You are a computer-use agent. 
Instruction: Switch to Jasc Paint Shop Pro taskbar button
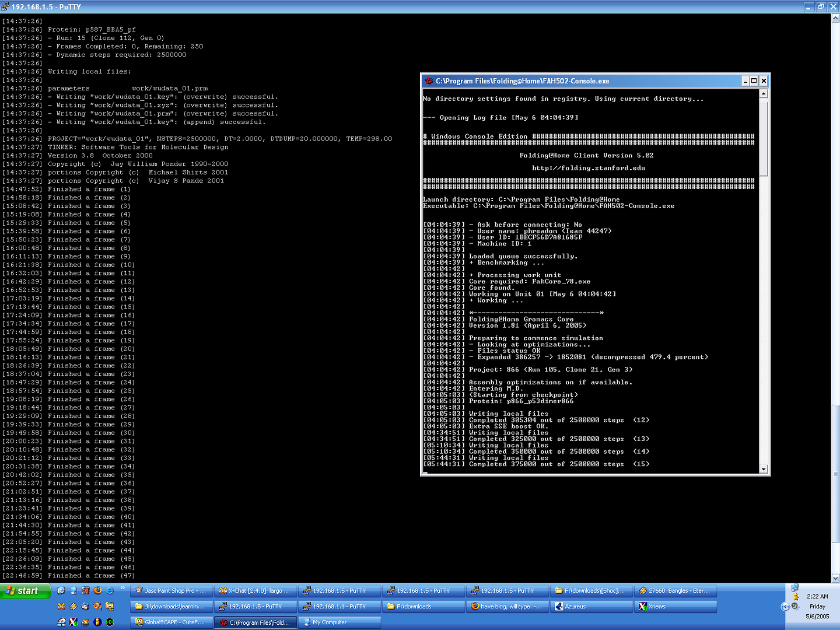(x=171, y=591)
